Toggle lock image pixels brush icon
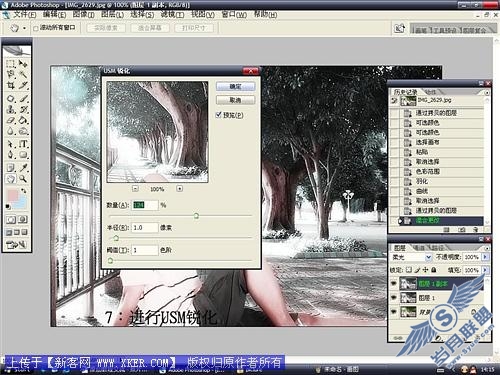Image resolution: width=500 pixels, height=375 pixels. tap(417, 270)
